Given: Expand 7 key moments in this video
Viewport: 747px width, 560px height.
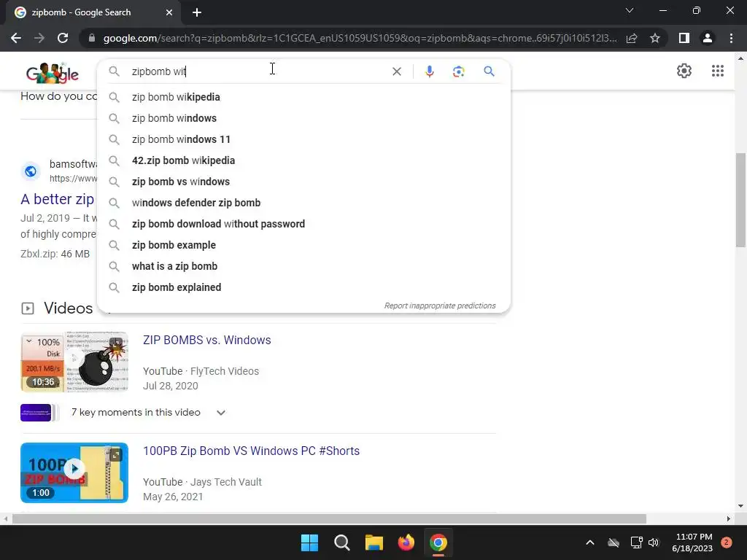Looking at the screenshot, I should tap(220, 413).
